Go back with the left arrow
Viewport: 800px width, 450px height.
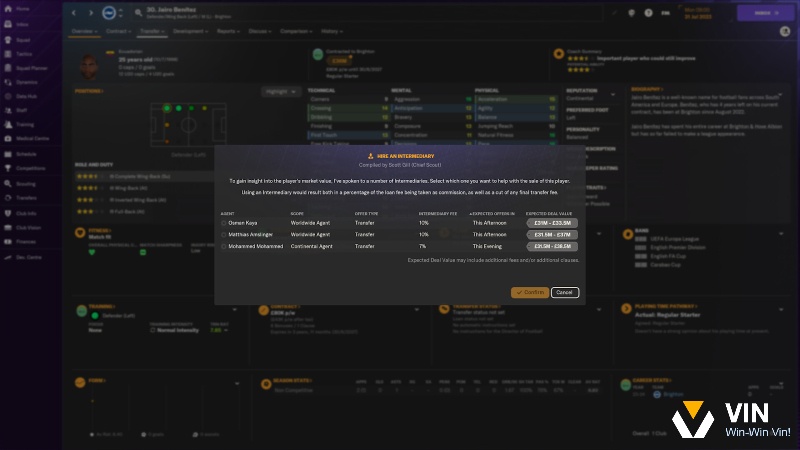point(74,13)
